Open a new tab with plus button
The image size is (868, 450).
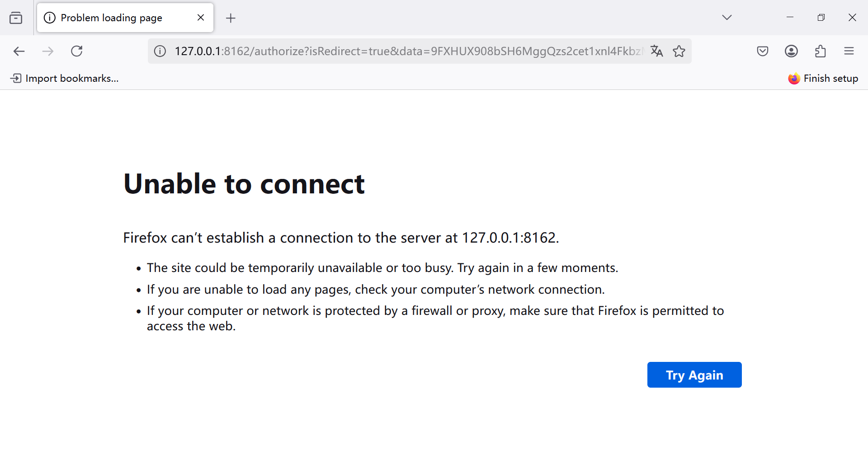231,18
